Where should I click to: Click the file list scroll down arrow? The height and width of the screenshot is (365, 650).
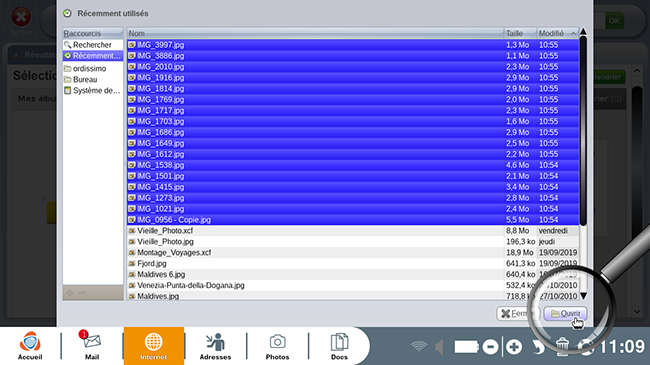583,296
